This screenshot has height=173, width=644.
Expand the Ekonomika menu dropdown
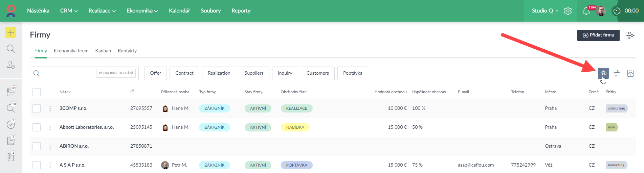142,11
